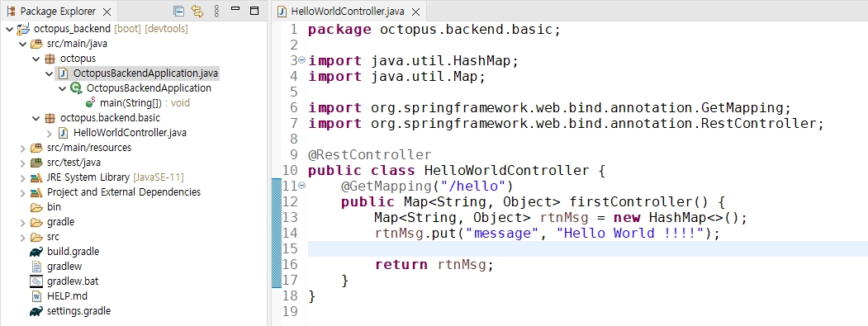Open Package Explorer View Menu (three dots)

pyautogui.click(x=216, y=11)
